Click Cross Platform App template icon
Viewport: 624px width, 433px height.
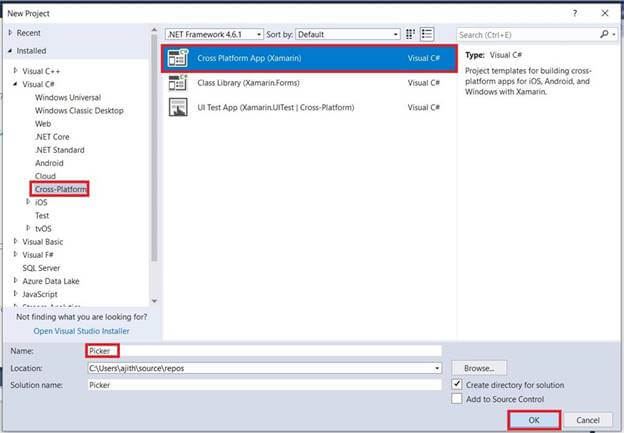(x=177, y=58)
